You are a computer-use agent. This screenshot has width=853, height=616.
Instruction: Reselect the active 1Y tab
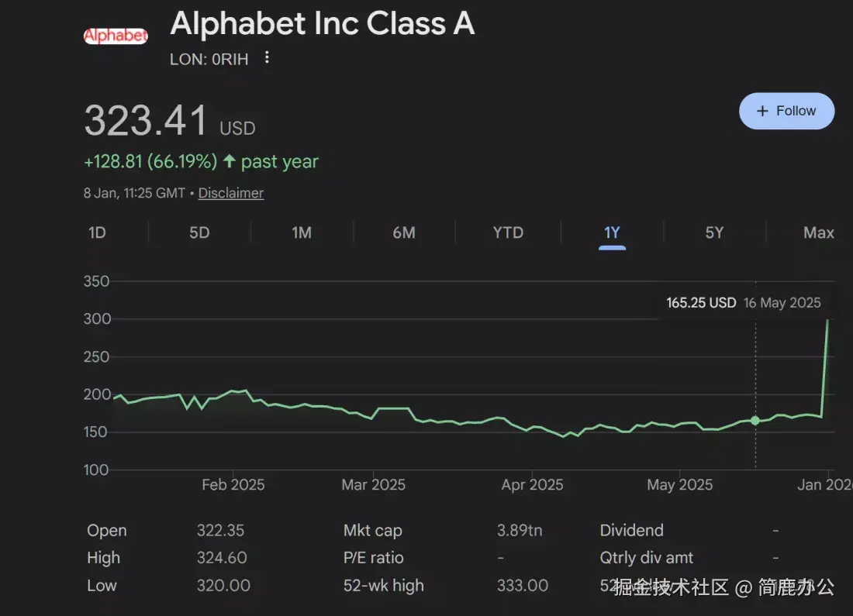coord(612,232)
